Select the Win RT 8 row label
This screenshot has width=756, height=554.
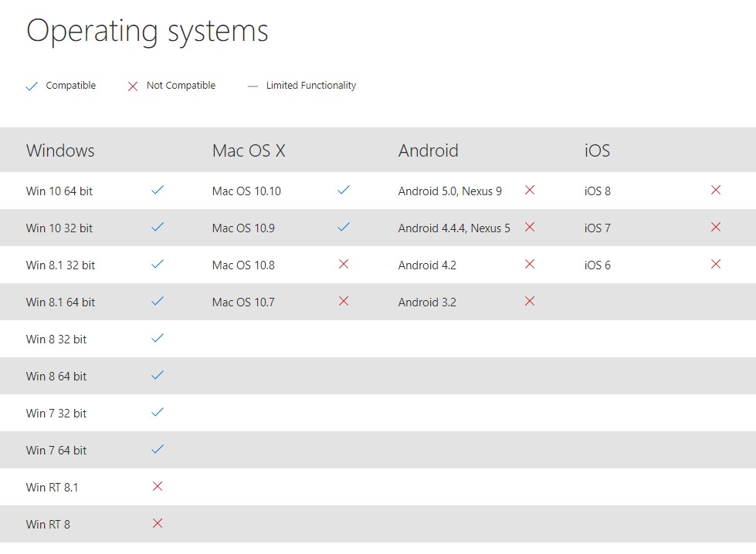(48, 525)
